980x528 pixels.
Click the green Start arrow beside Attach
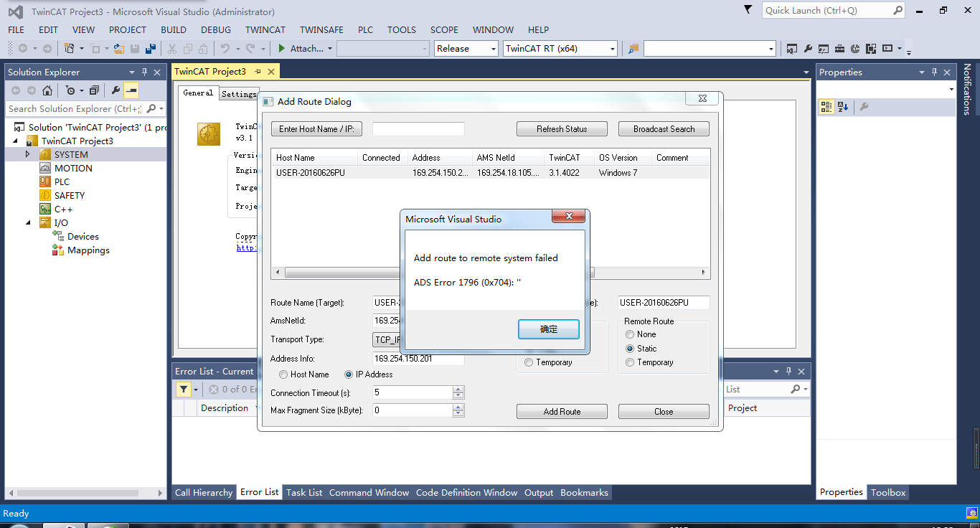coord(282,49)
